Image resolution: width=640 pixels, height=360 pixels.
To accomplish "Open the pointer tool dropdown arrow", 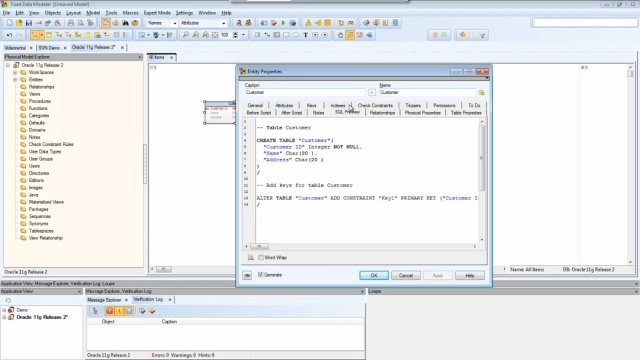I will click(x=41, y=35).
